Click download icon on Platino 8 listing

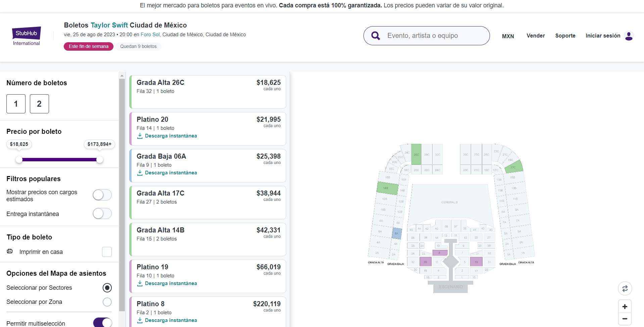pos(140,320)
